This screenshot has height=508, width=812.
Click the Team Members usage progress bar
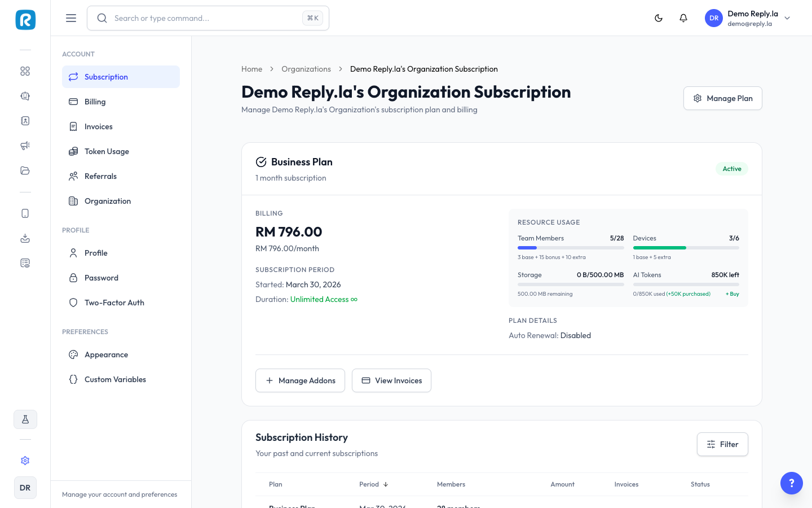[571, 248]
